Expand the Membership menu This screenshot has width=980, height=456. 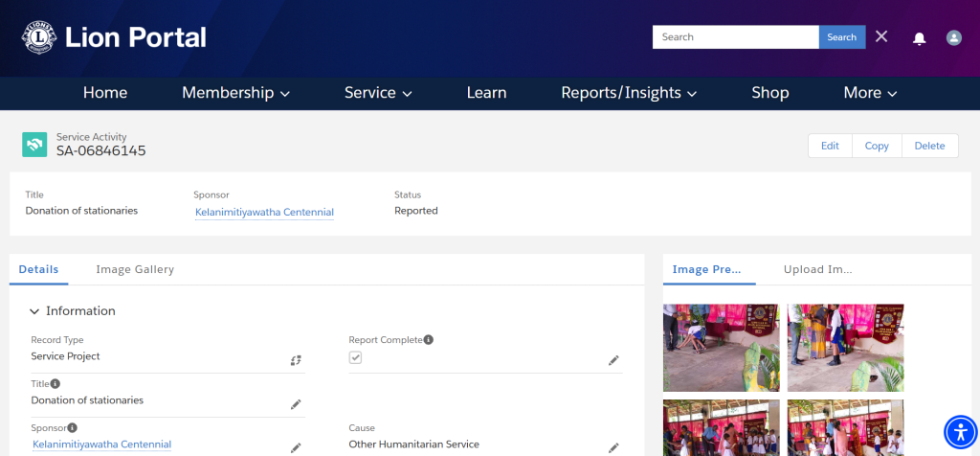tap(235, 93)
